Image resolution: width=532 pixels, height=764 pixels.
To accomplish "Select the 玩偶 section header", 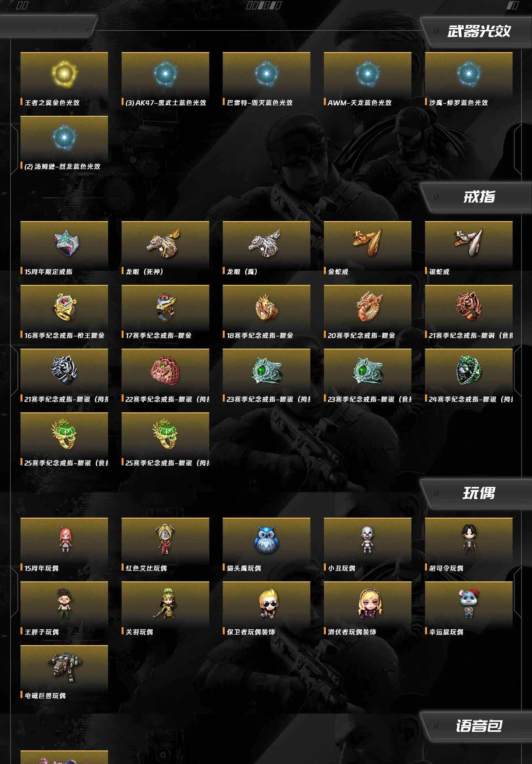I will click(479, 493).
